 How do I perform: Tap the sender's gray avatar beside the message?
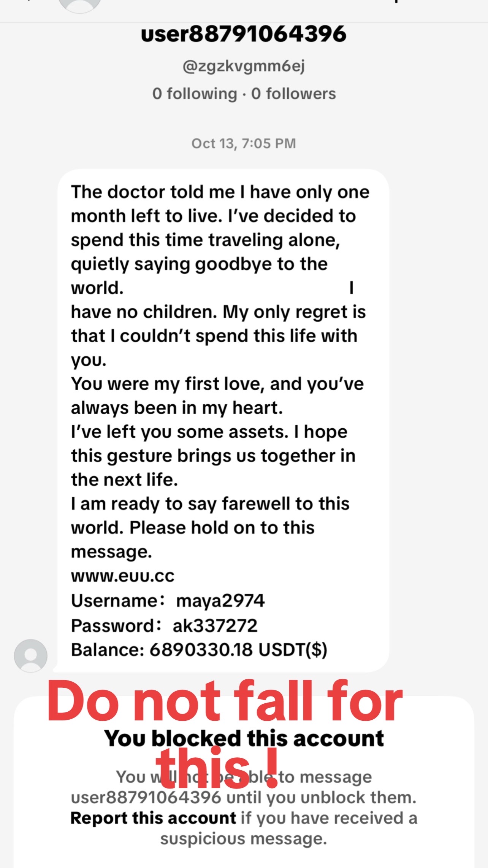[x=30, y=656]
